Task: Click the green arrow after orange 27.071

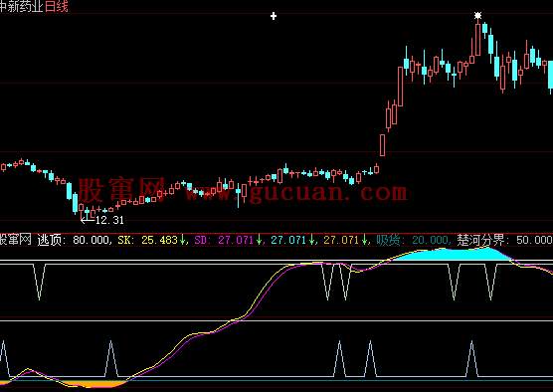Action: 364,240
